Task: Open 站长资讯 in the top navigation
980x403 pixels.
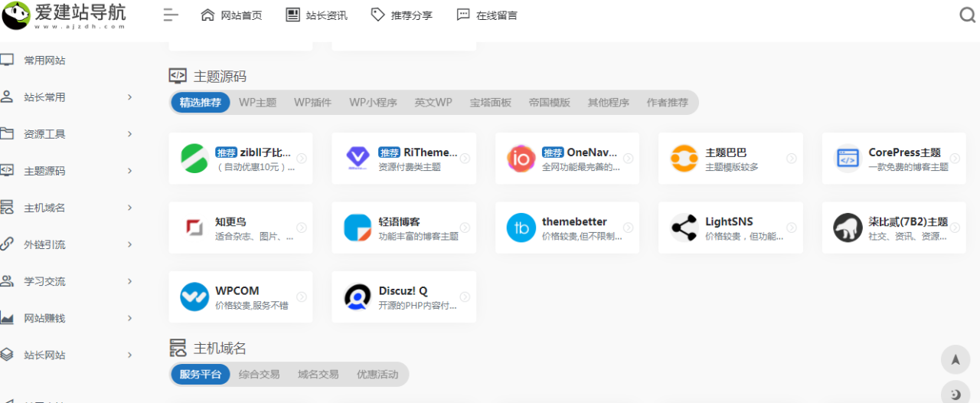Action: [x=316, y=15]
